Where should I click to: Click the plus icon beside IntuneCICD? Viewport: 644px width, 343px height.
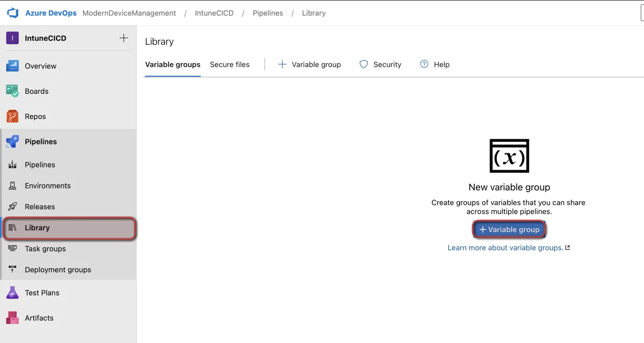(123, 38)
